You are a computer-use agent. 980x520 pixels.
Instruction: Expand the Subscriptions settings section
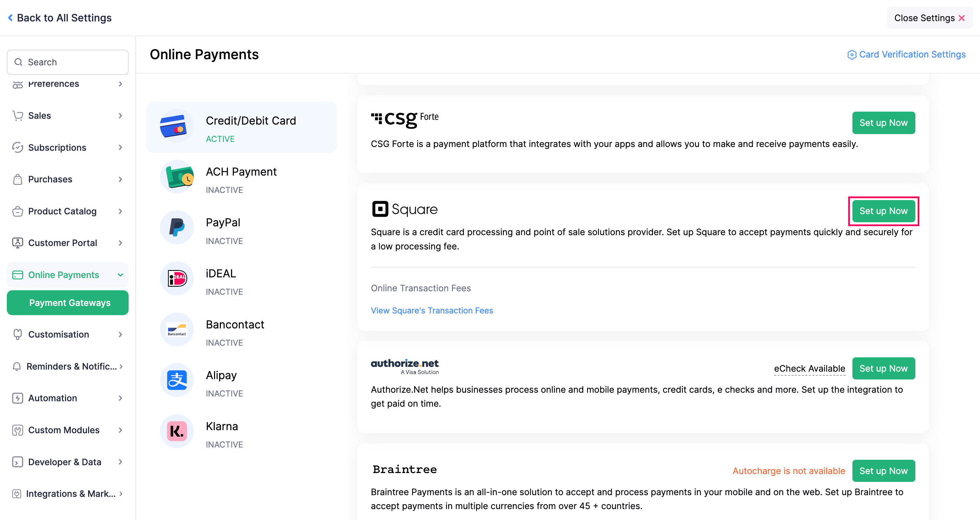click(67, 148)
